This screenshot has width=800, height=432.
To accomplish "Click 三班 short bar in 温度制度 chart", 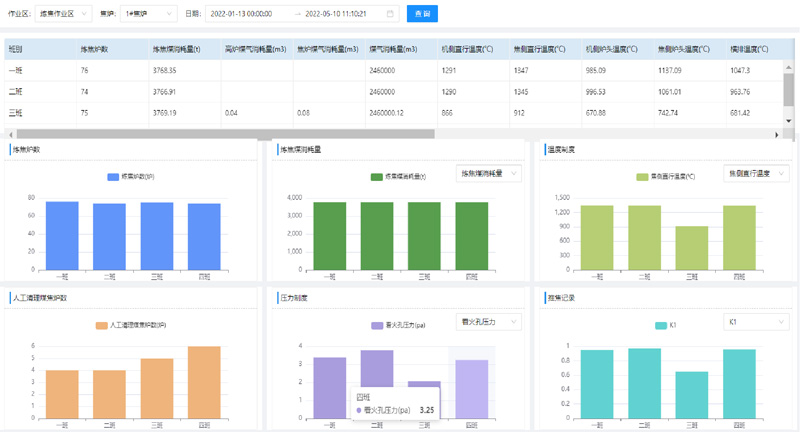I will tap(691, 248).
